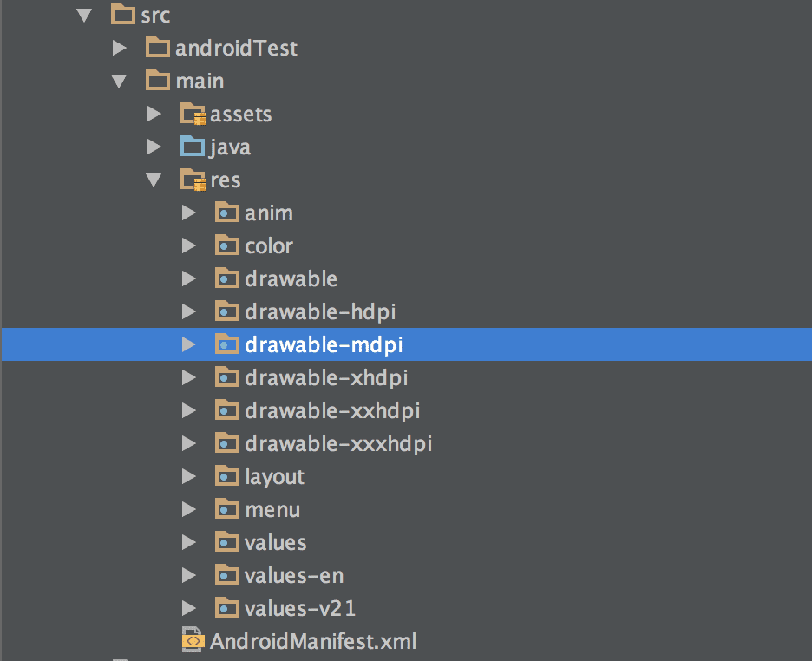
Task: Select the color folder label
Action: (x=269, y=245)
